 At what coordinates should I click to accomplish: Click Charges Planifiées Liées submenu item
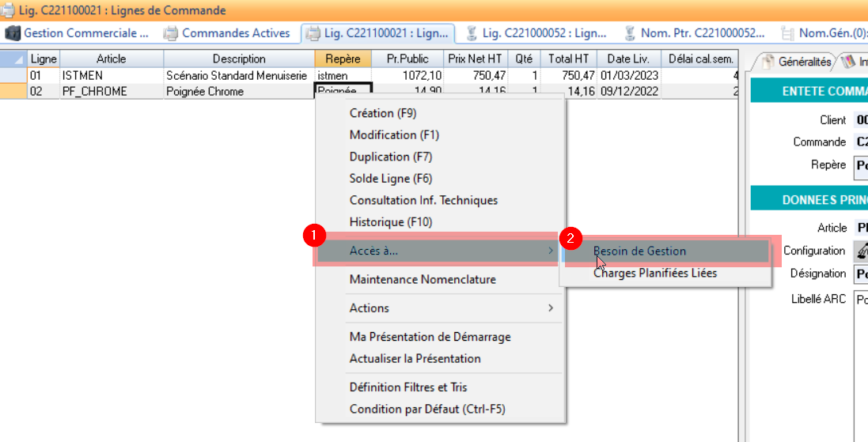click(654, 274)
